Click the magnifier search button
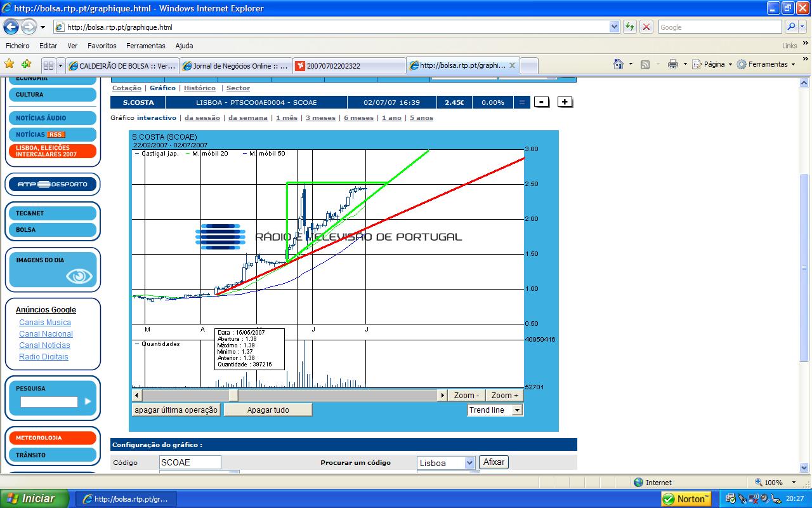This screenshot has height=508, width=812. tap(790, 27)
